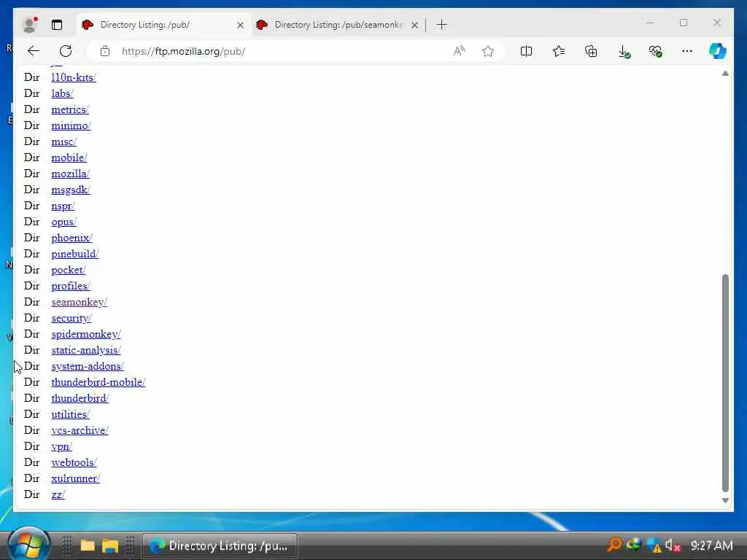The width and height of the screenshot is (747, 560).
Task: Reload the page with refresh icon
Action: (66, 51)
